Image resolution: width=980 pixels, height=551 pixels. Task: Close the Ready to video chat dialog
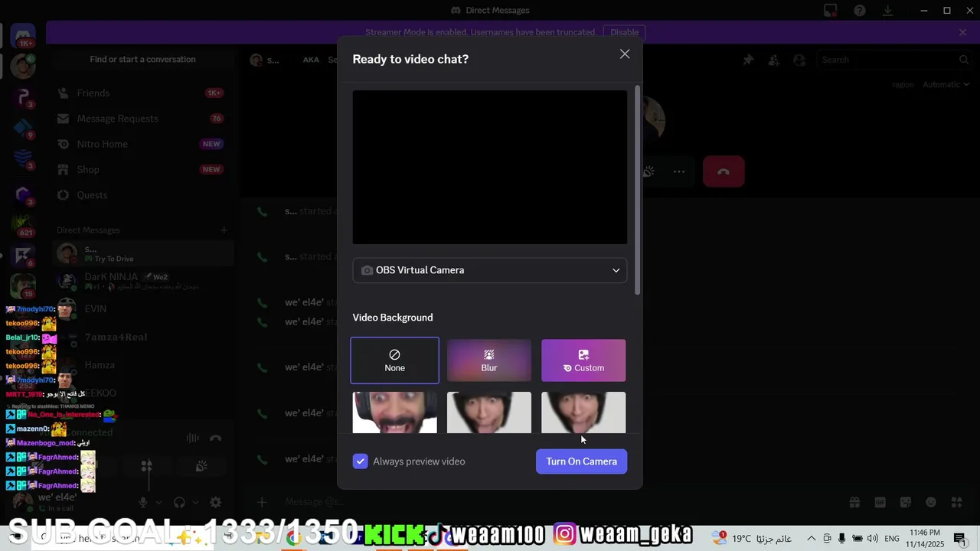pos(625,54)
